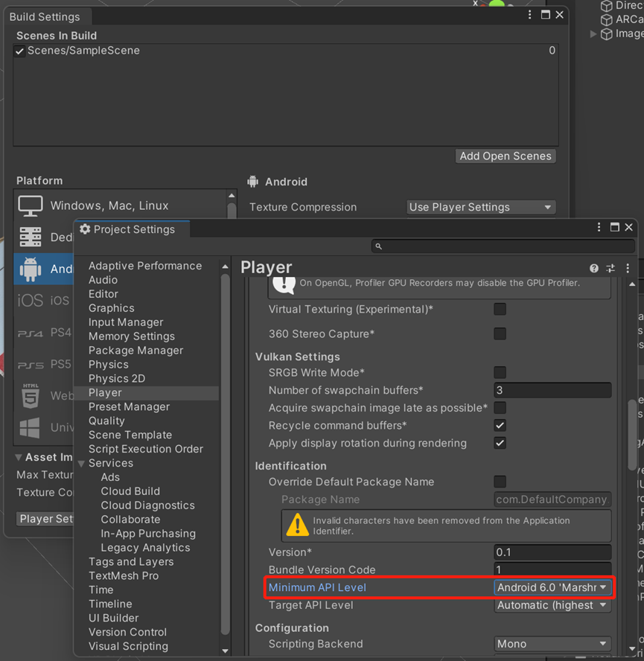Screen dimensions: 644x661
Task: Click the settings list scroll-up arrow
Action: click(225, 266)
